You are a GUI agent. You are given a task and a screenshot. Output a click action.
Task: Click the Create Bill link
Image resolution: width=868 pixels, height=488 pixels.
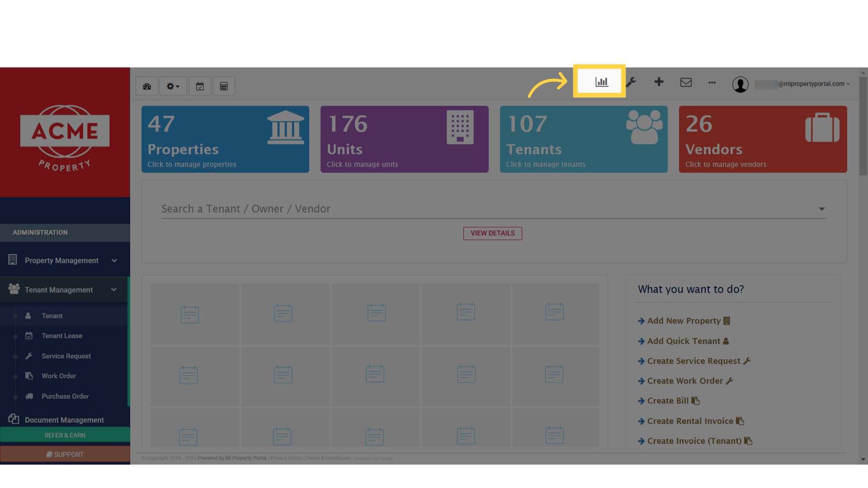point(669,401)
